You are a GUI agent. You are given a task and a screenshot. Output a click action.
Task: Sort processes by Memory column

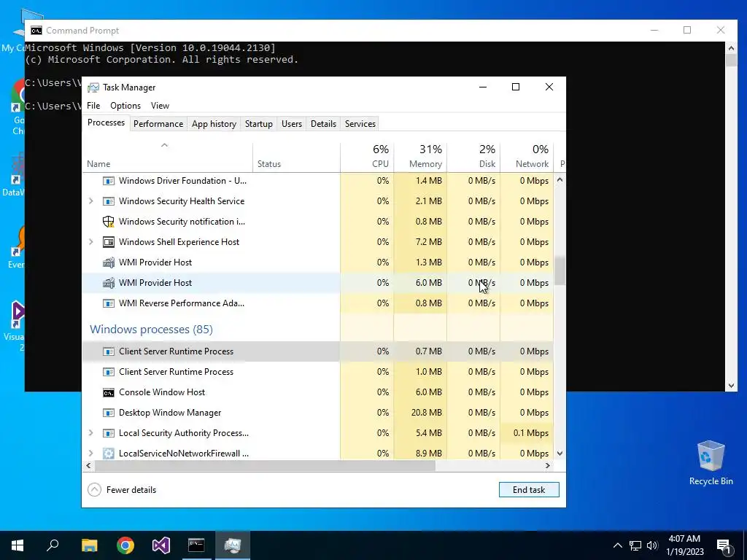(420, 157)
